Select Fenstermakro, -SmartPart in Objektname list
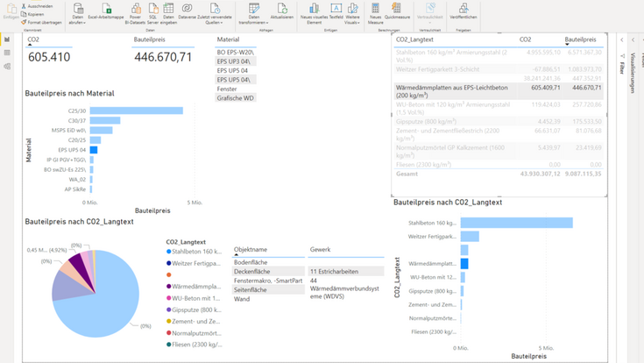 pyautogui.click(x=269, y=281)
